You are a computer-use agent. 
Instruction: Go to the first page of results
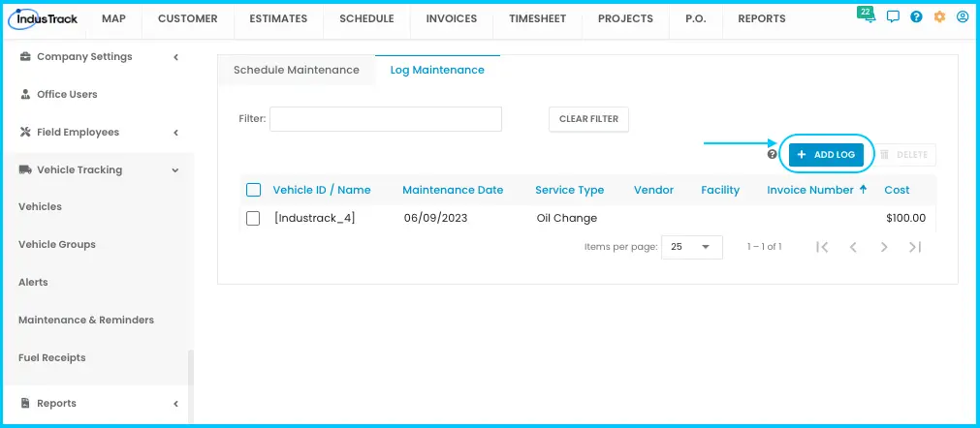tap(823, 247)
